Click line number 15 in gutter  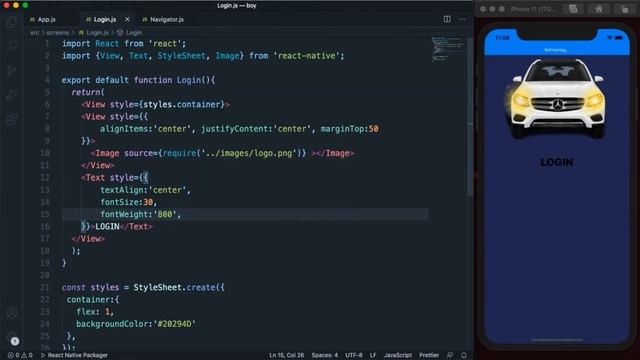[x=44, y=214]
